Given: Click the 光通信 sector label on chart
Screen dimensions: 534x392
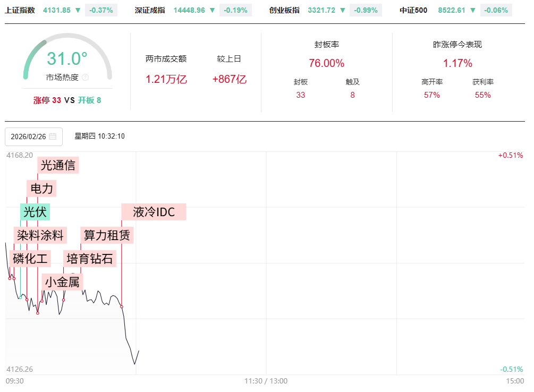Looking at the screenshot, I should (58, 165).
